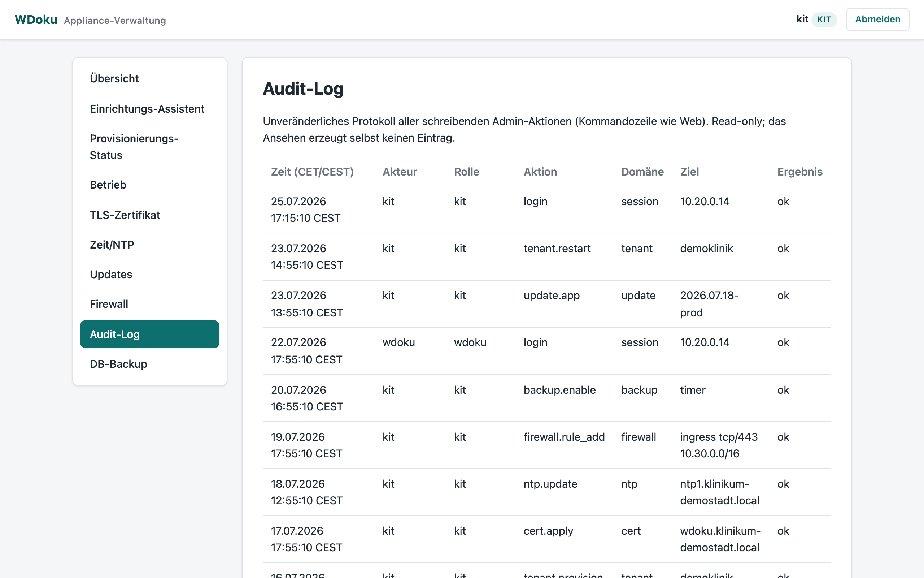Screen dimensions: 924x578
Task: Click the backup domain cell
Action: (639, 390)
